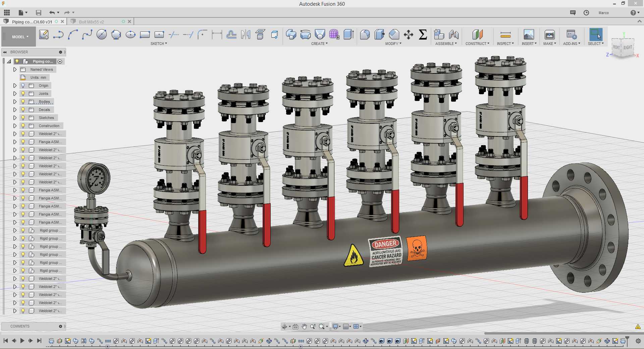Switch to the Bolt M8x55 v2 tab
This screenshot has height=349, width=644.
[x=92, y=22]
